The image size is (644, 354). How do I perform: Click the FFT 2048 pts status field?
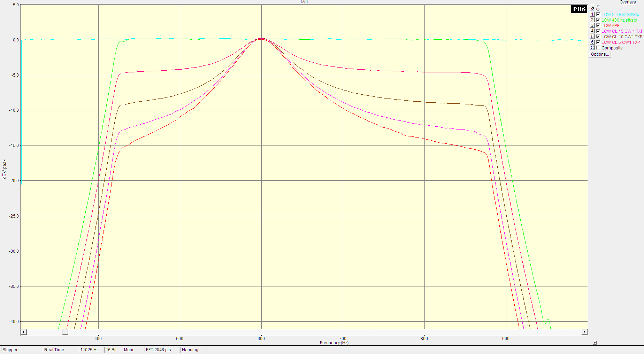point(159,350)
